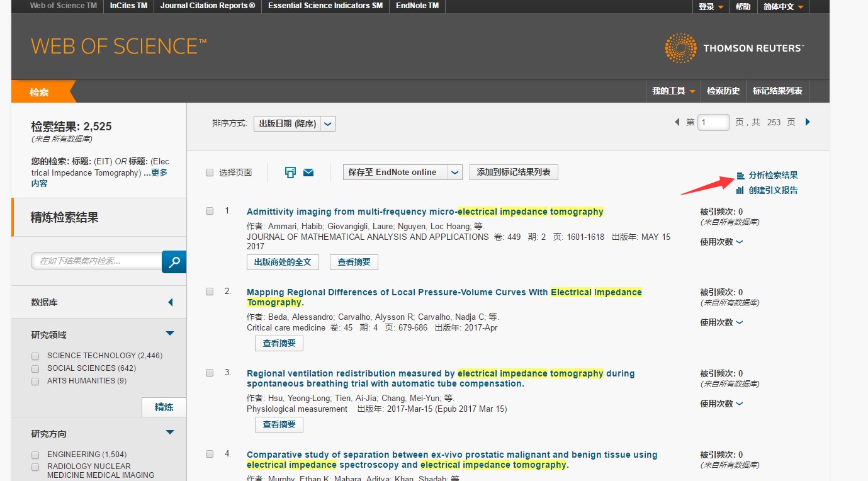Click 帮助 in top bar

(x=743, y=7)
